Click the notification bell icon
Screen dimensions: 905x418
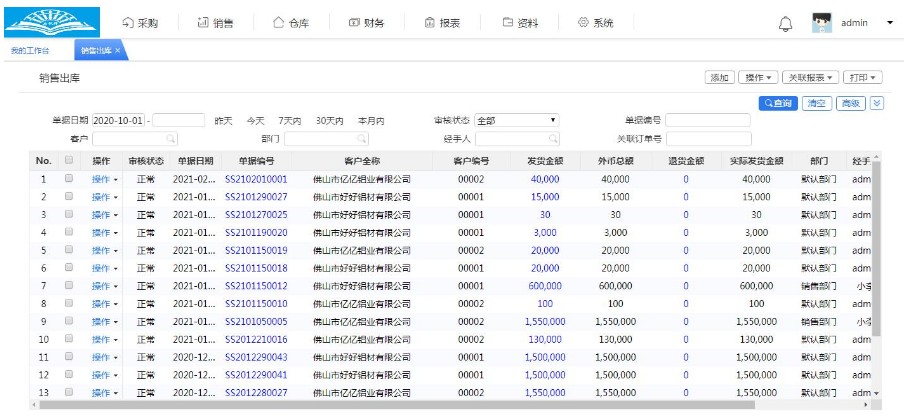785,23
